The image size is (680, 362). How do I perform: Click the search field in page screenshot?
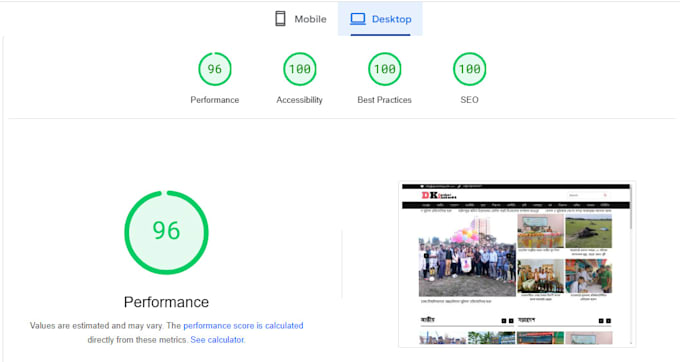tap(588, 196)
